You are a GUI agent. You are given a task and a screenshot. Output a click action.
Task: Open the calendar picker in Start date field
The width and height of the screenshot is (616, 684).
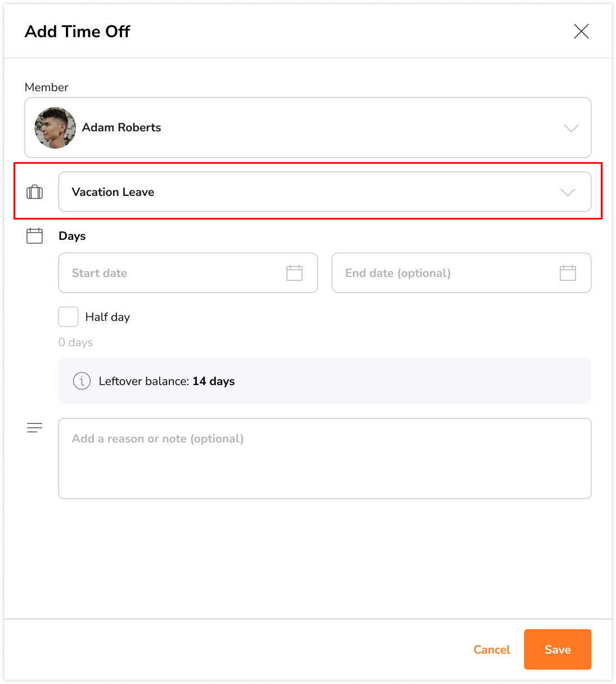click(x=294, y=272)
